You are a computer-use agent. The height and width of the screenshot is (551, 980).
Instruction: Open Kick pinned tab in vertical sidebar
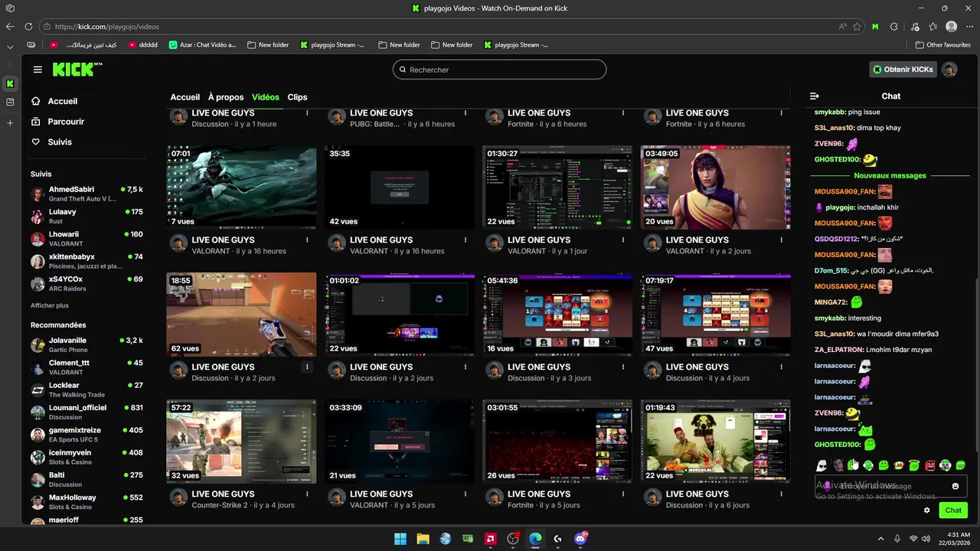tap(10, 83)
